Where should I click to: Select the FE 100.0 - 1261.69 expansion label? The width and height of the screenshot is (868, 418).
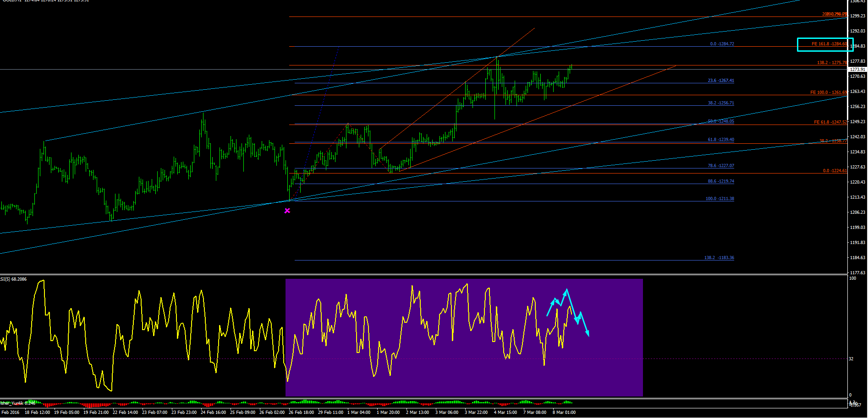829,92
